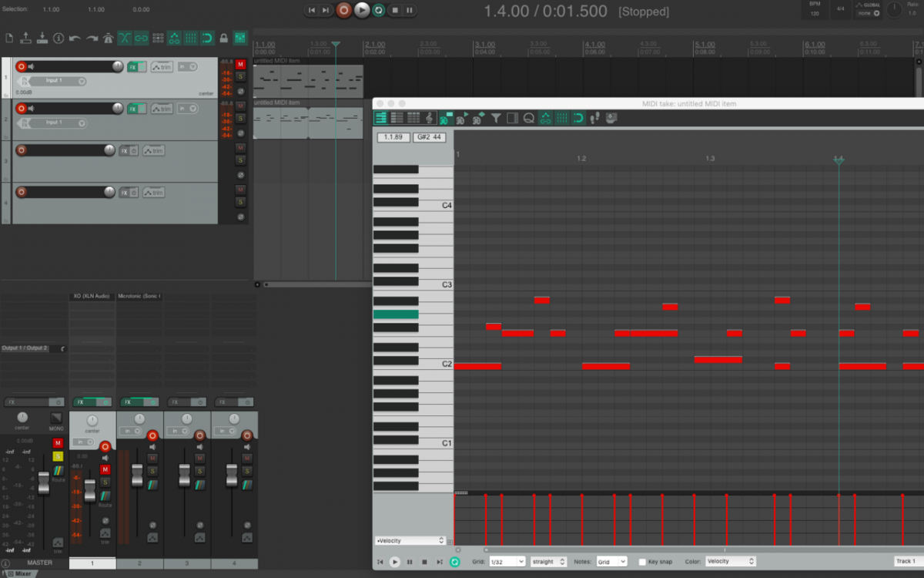Click the FX button on track 2
This screenshot has height=578, width=924.
132,109
